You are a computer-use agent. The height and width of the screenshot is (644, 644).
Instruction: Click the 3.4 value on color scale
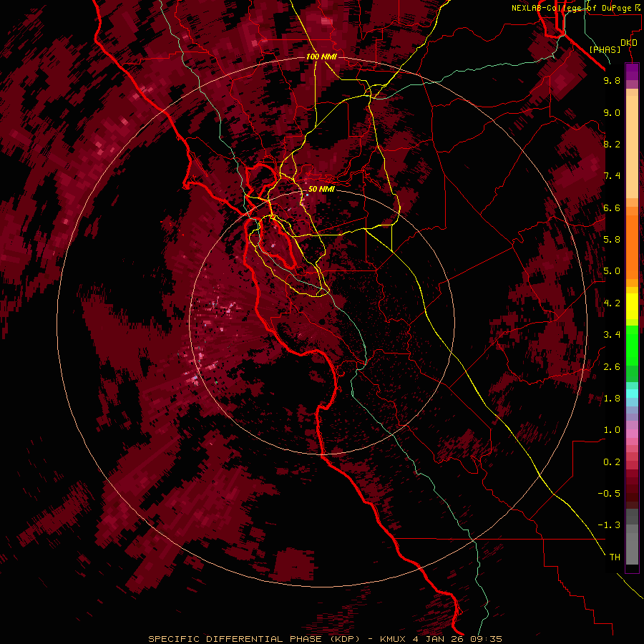pyautogui.click(x=612, y=335)
